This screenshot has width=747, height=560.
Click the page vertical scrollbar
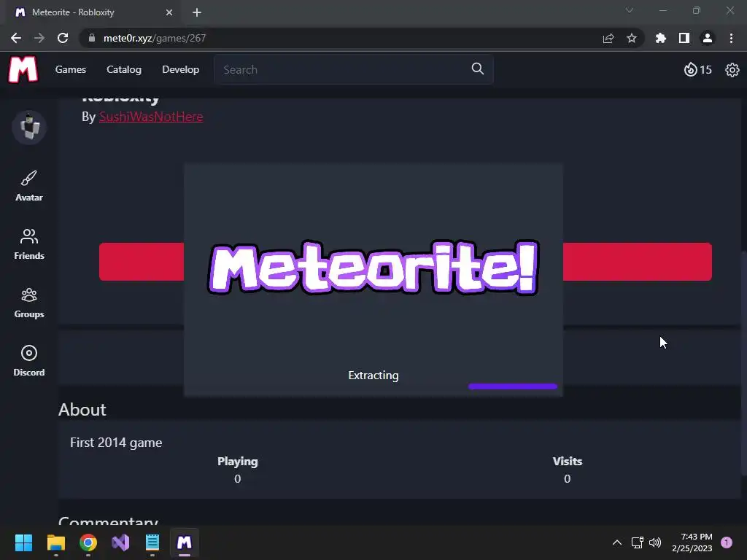[743, 362]
